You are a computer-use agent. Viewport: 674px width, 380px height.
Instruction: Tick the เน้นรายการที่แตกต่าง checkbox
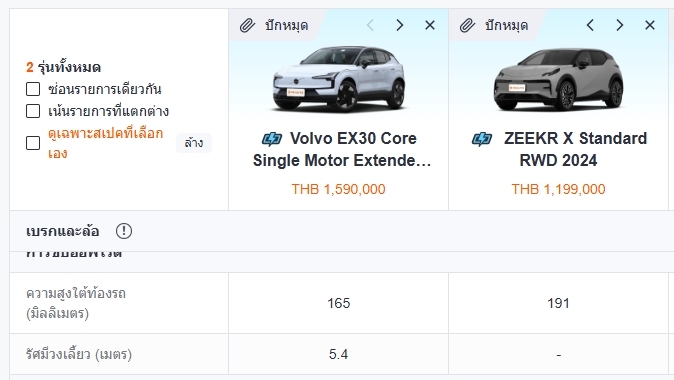33,111
